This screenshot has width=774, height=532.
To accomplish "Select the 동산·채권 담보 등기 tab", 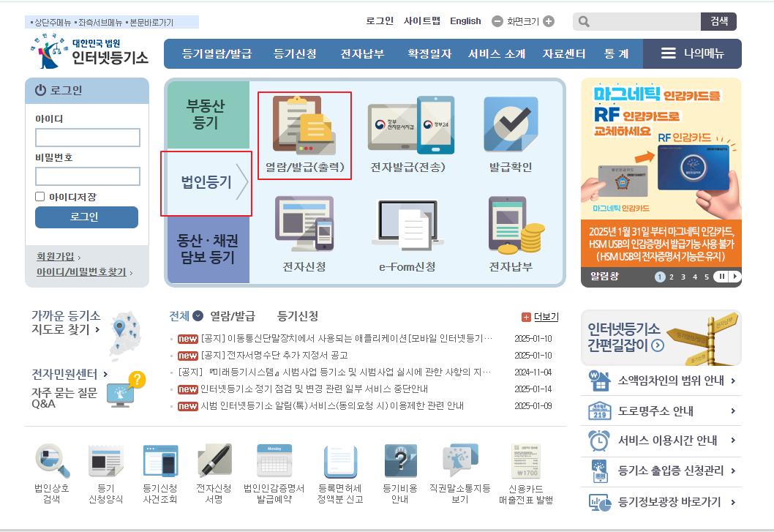I will click(207, 249).
